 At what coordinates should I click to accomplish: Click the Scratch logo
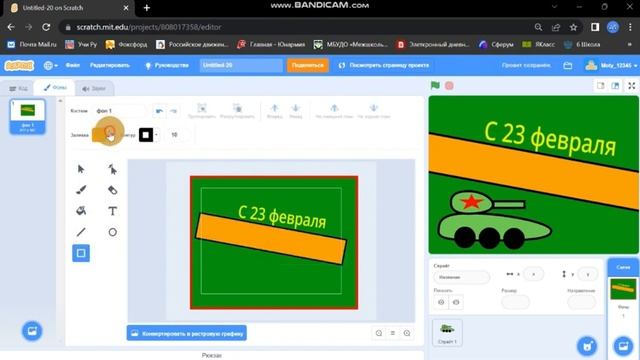(x=19, y=65)
